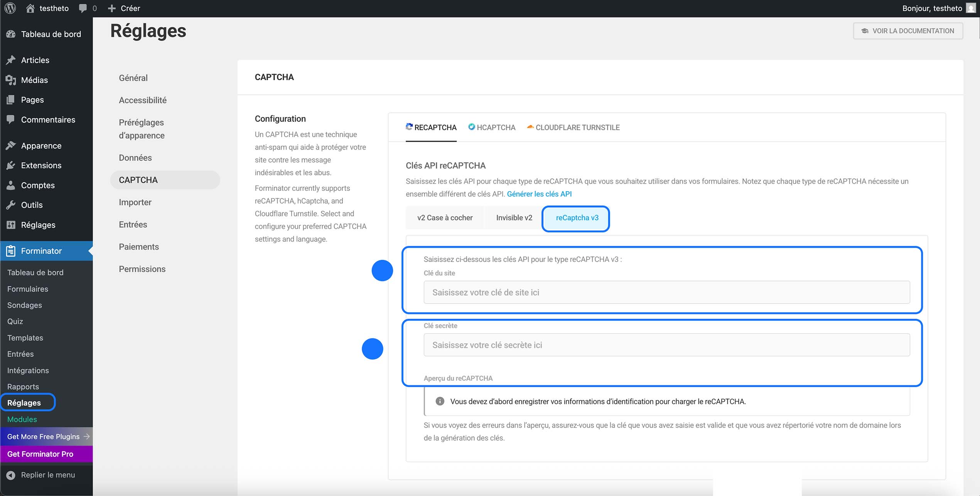This screenshot has width=980, height=496.
Task: Click the comments bubble icon in admin bar
Action: 83,8
